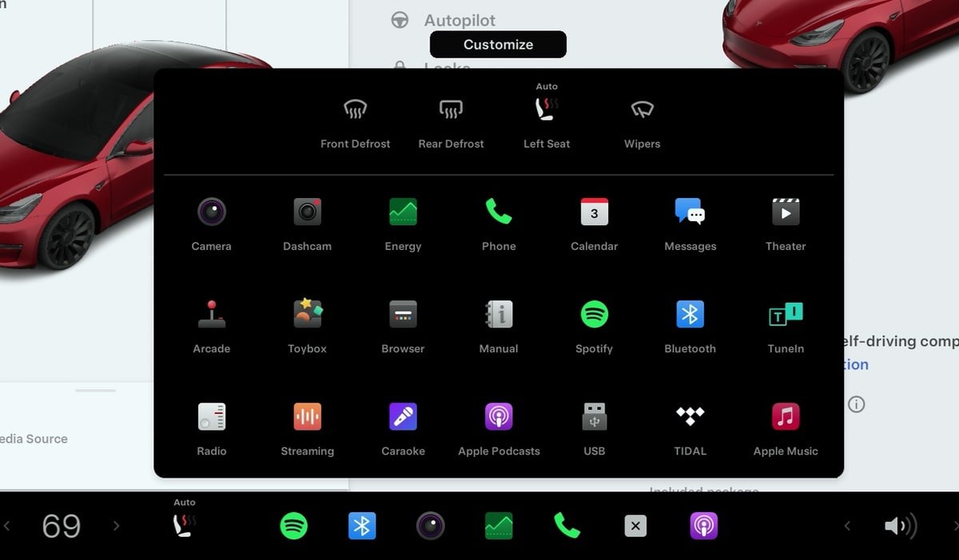
Task: Open Energy from the bottom dock
Action: click(499, 526)
